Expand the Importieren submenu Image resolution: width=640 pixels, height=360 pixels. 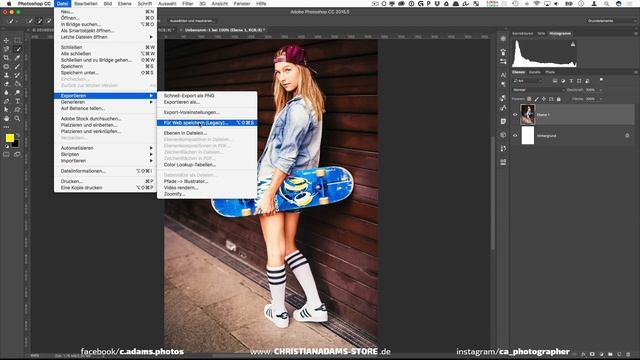click(x=105, y=161)
